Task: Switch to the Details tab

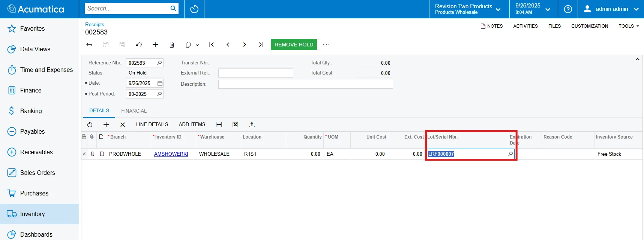Action: pos(99,111)
